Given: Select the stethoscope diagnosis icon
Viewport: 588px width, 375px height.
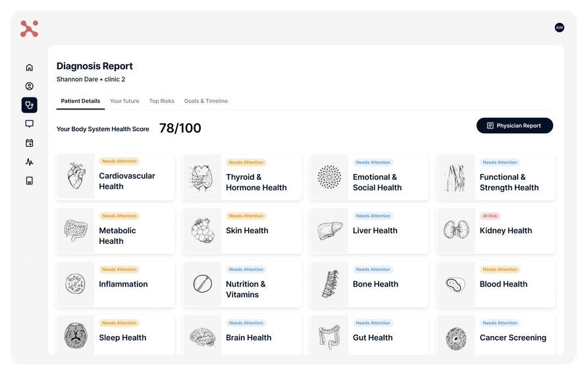Looking at the screenshot, I should click(29, 105).
